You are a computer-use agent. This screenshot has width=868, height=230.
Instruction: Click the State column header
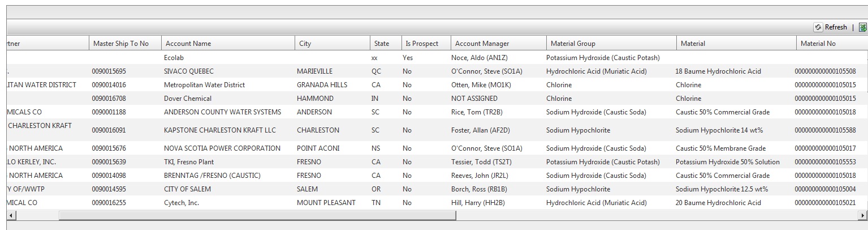click(382, 44)
